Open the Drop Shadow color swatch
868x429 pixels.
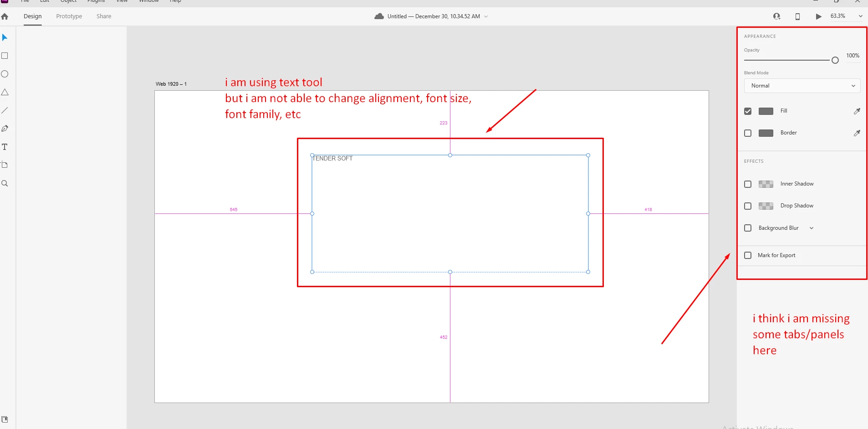(x=766, y=206)
